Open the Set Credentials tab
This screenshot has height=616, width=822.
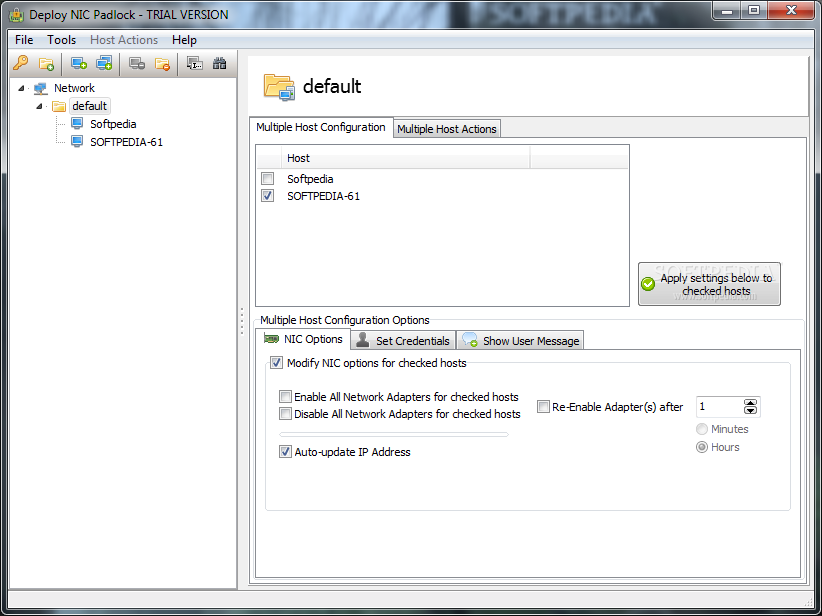tap(403, 341)
